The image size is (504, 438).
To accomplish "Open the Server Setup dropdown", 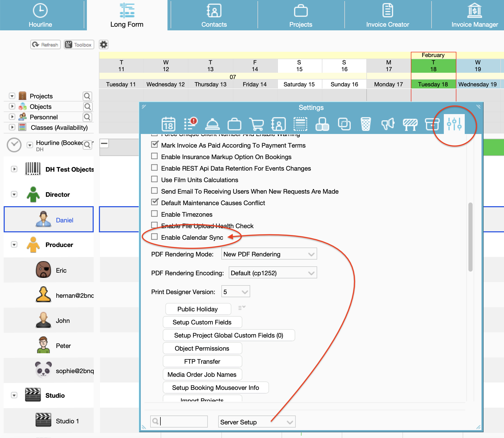I will [256, 422].
